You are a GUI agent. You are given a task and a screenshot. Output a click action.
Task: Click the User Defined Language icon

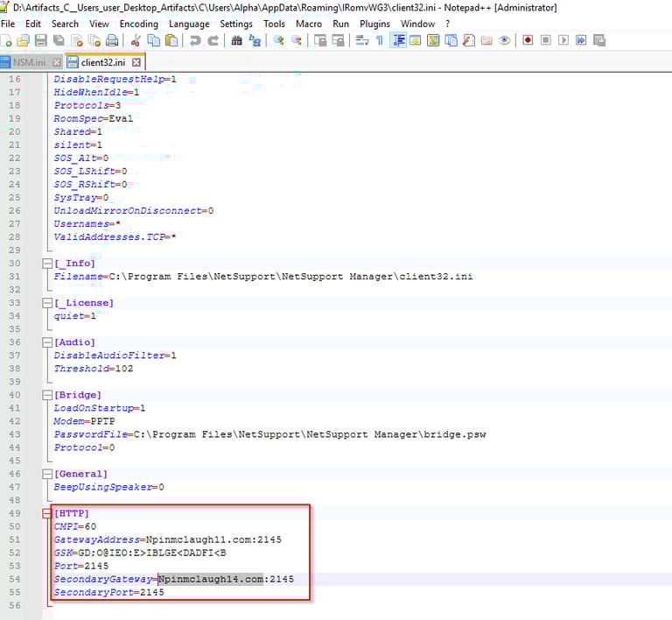(416, 41)
